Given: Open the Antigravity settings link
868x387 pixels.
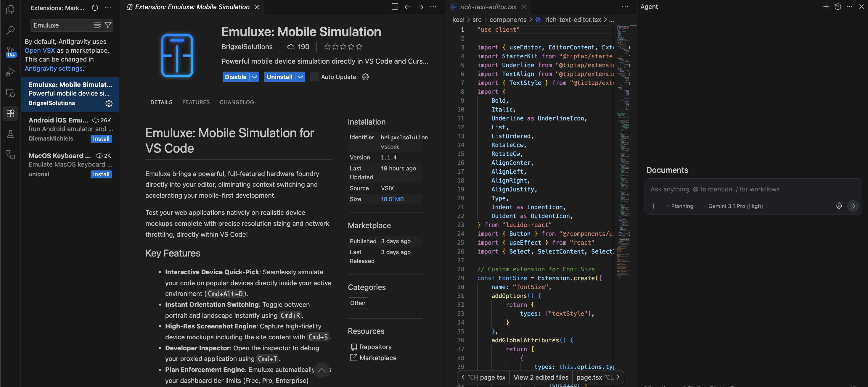Looking at the screenshot, I should pos(54,68).
